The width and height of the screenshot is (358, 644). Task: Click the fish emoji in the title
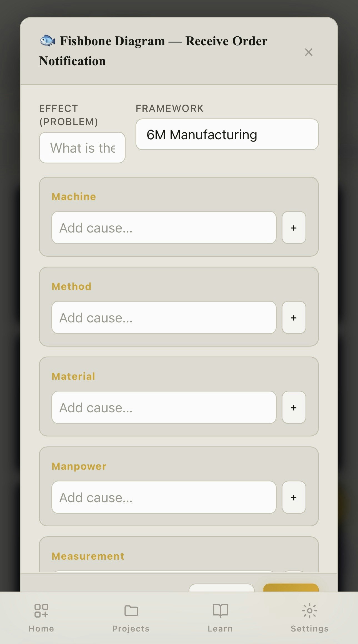tap(47, 41)
